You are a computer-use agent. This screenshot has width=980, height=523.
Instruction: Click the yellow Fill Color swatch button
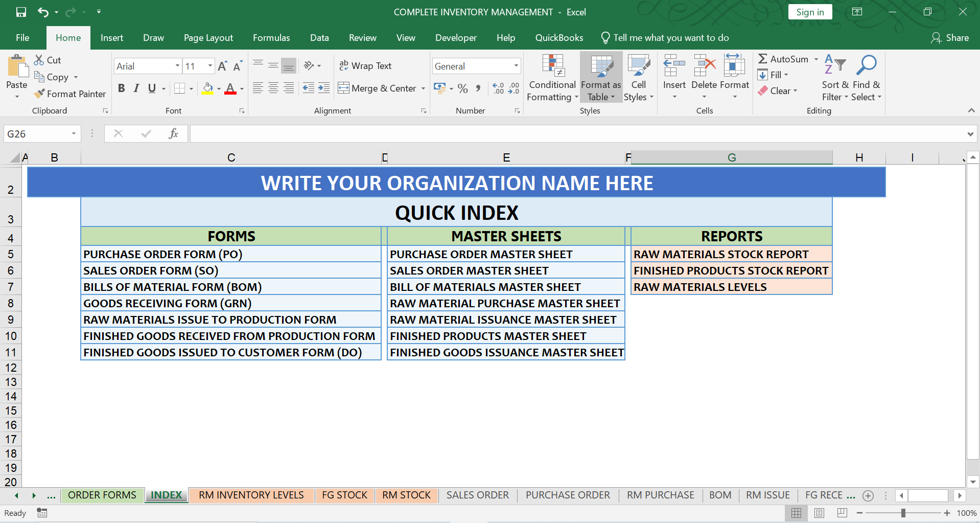[x=207, y=88]
